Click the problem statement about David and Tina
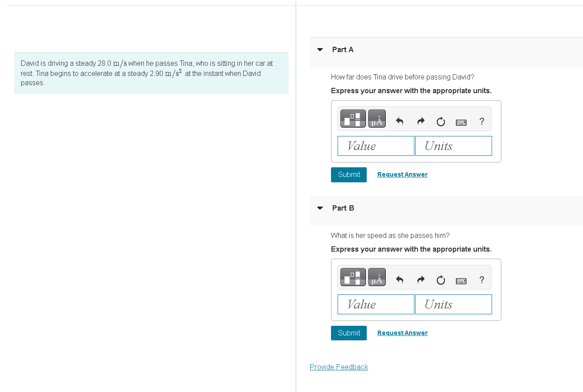The width and height of the screenshot is (583, 392). coord(151,73)
